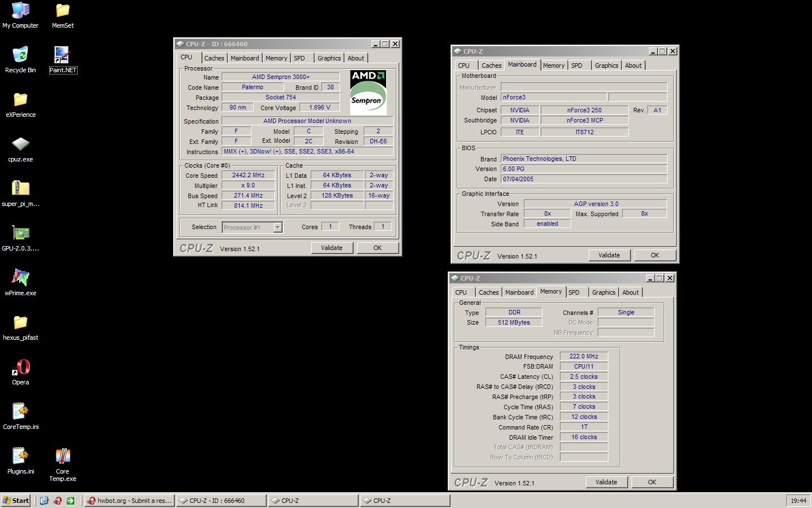Click OK in the Memory window

652,482
